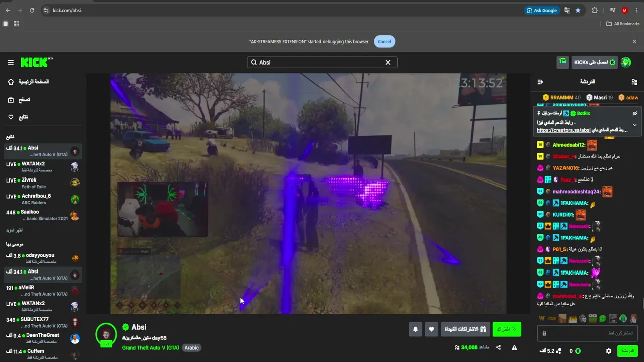This screenshot has height=362, width=644.
Task: Click the gift subscriptions button
Action: 465,329
